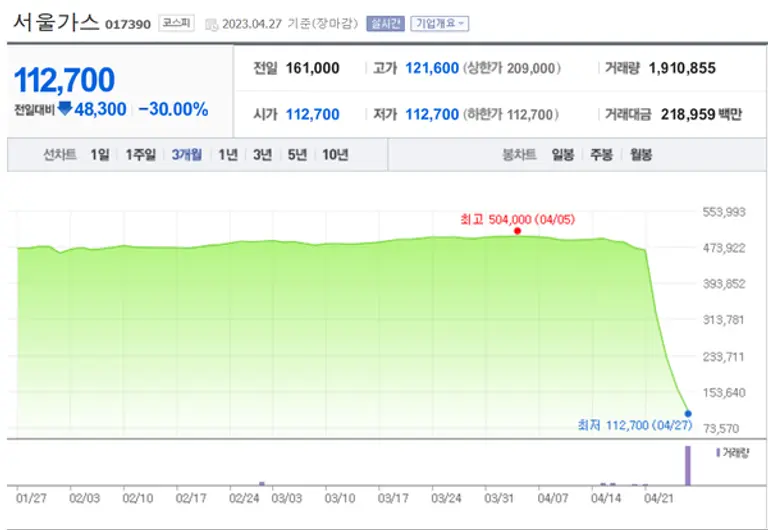Switch chart range to 3년
The width and height of the screenshot is (768, 530).
[262, 155]
